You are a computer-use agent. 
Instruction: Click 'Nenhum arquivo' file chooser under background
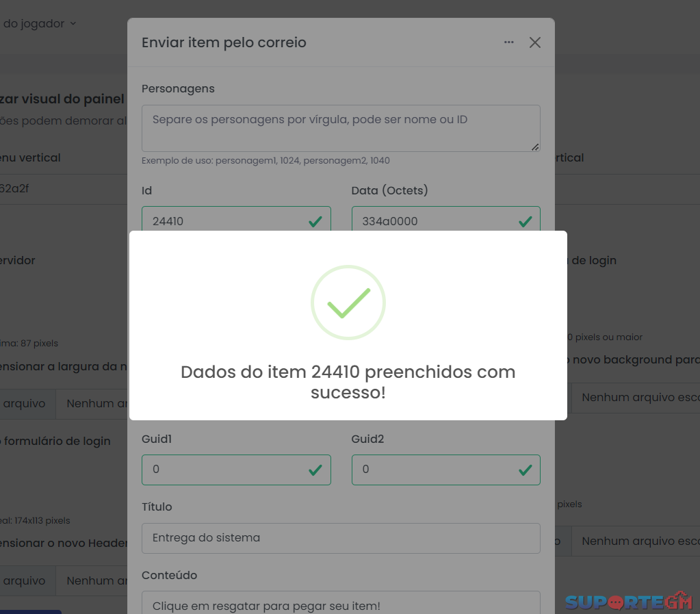click(x=636, y=398)
